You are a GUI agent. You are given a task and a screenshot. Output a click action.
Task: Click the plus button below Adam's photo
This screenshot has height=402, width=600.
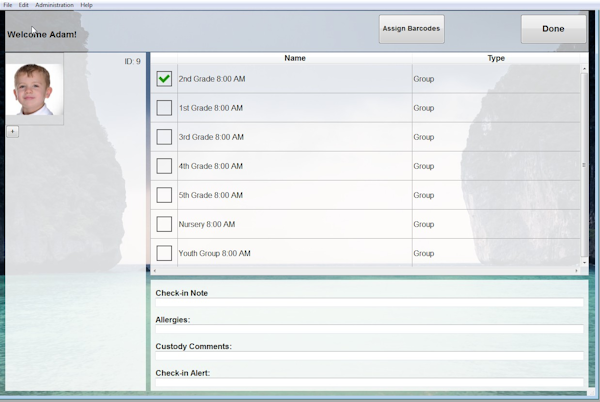pos(13,132)
